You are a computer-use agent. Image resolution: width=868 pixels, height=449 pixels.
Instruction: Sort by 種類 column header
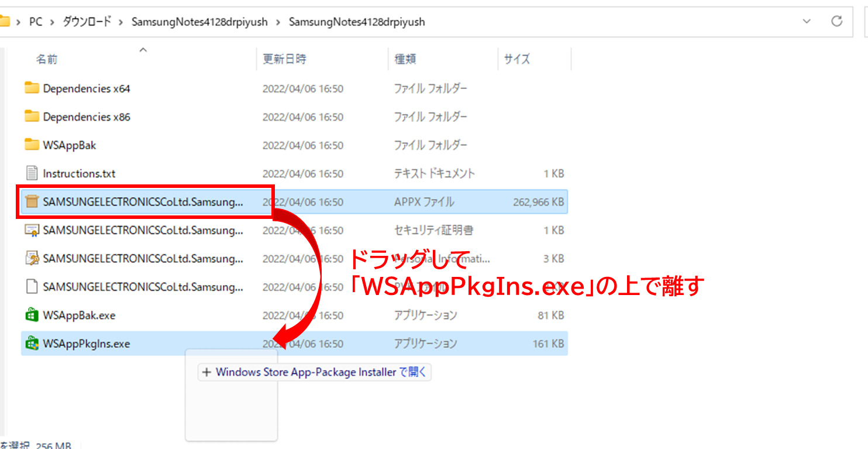(405, 59)
